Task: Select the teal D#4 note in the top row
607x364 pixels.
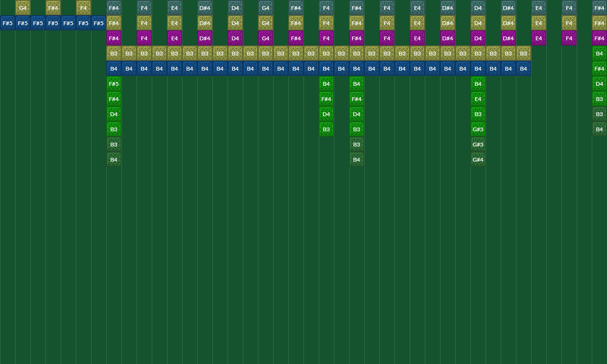Action: (205, 8)
